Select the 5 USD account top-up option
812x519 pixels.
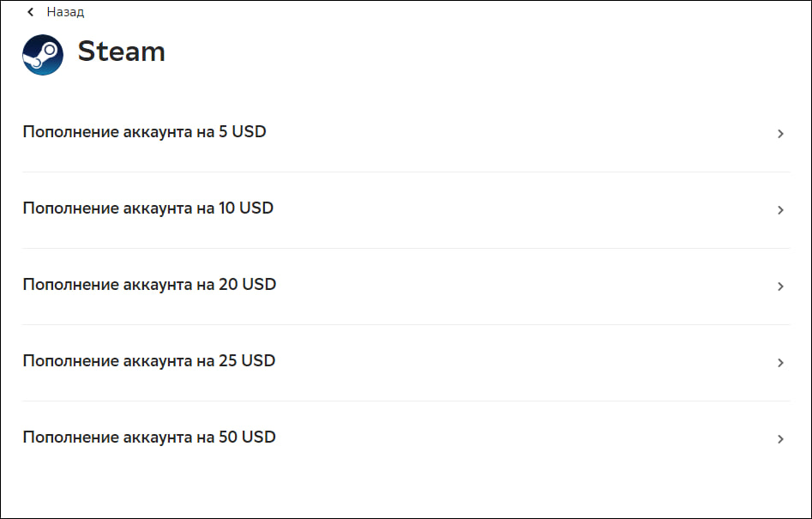pos(144,132)
